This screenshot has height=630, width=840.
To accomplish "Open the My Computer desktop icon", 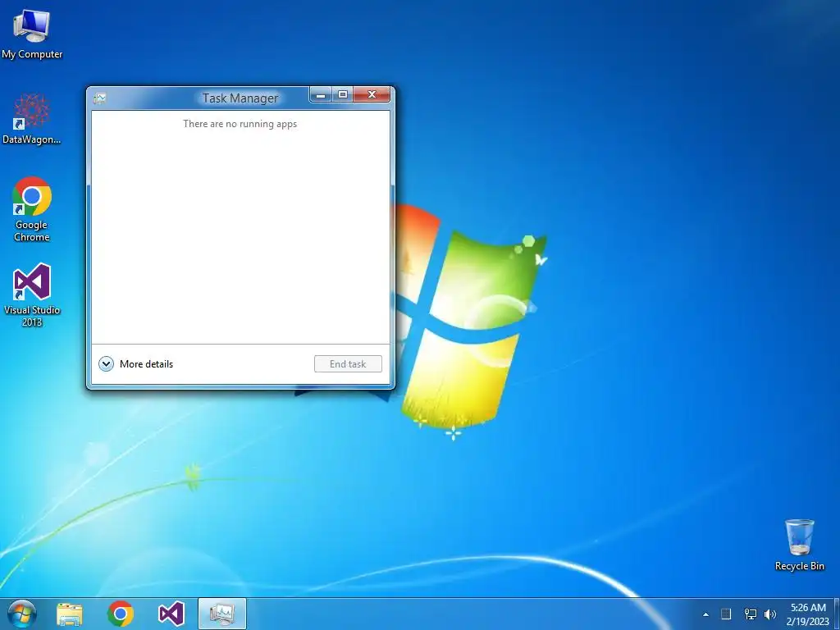I will [32, 34].
